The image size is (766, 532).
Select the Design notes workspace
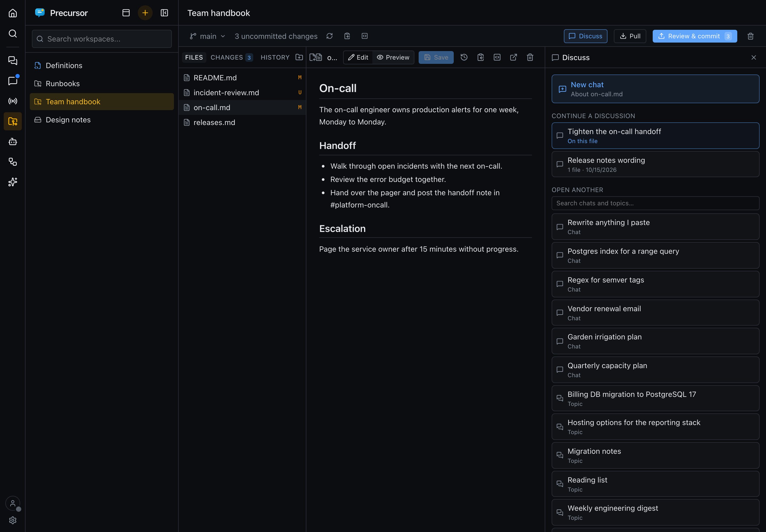[102, 120]
